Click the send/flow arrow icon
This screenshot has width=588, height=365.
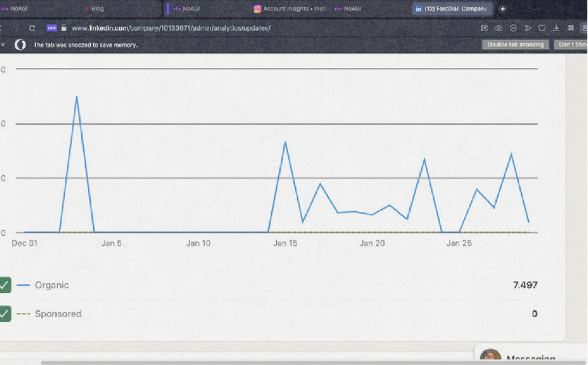pos(527,28)
